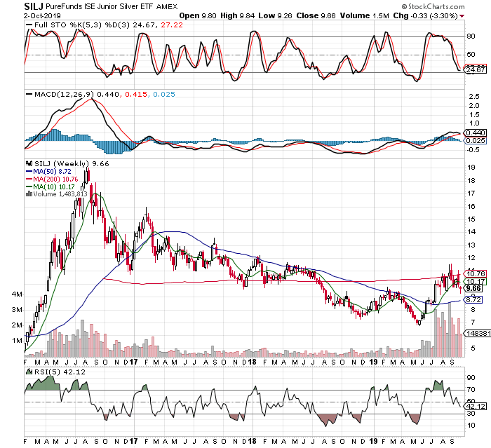Click the 8.72 MA(50) price tag on the right axis
This screenshot has height=448, width=491.
point(473,299)
